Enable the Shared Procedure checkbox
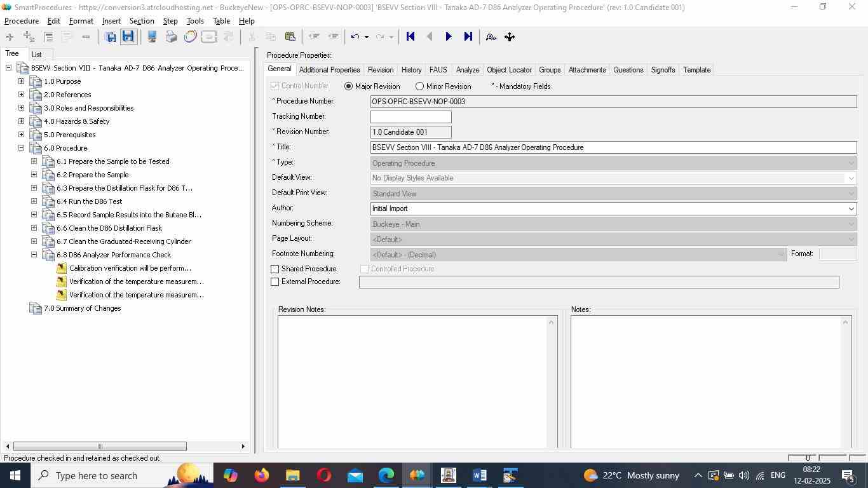 coord(275,269)
